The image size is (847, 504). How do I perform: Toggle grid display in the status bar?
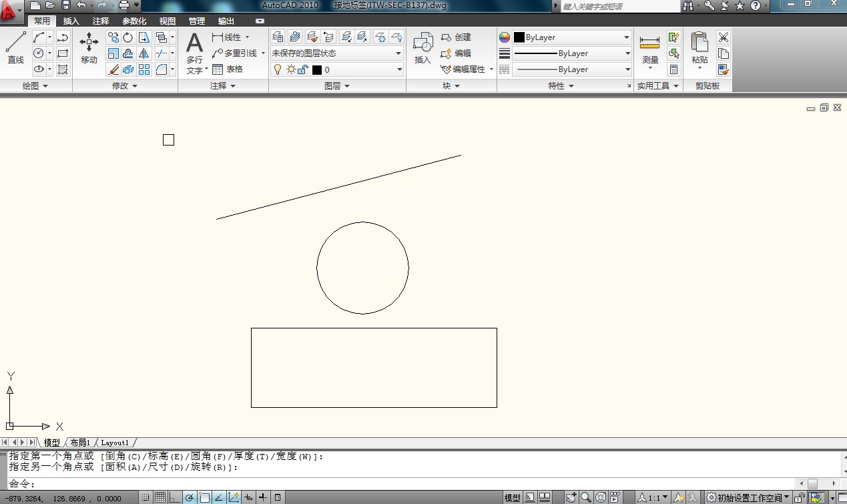[160, 497]
